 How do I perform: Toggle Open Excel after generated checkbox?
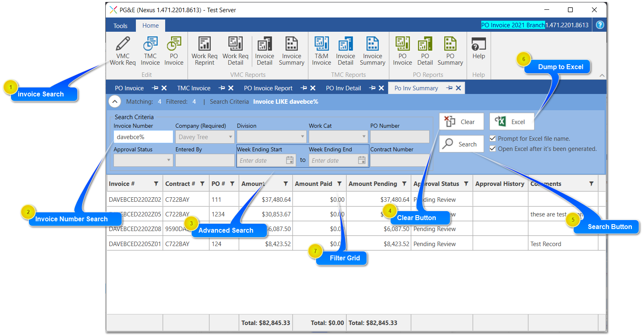tap(493, 148)
